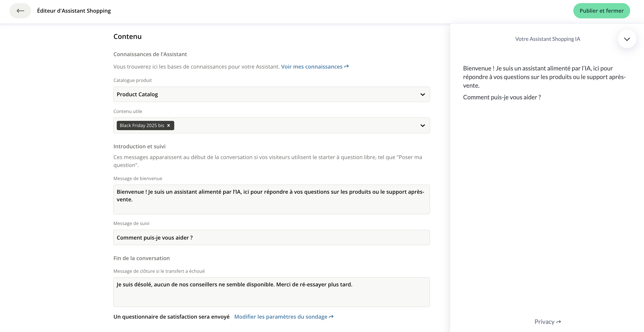Click the welcome message in chat preview

click(x=544, y=77)
